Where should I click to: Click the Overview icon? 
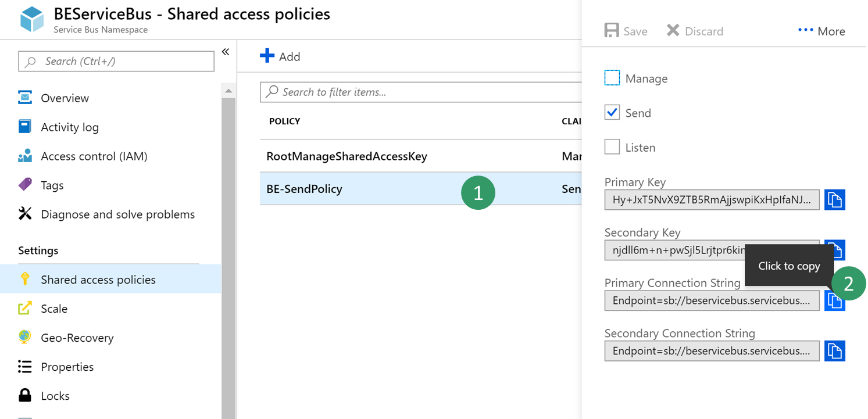[x=25, y=97]
